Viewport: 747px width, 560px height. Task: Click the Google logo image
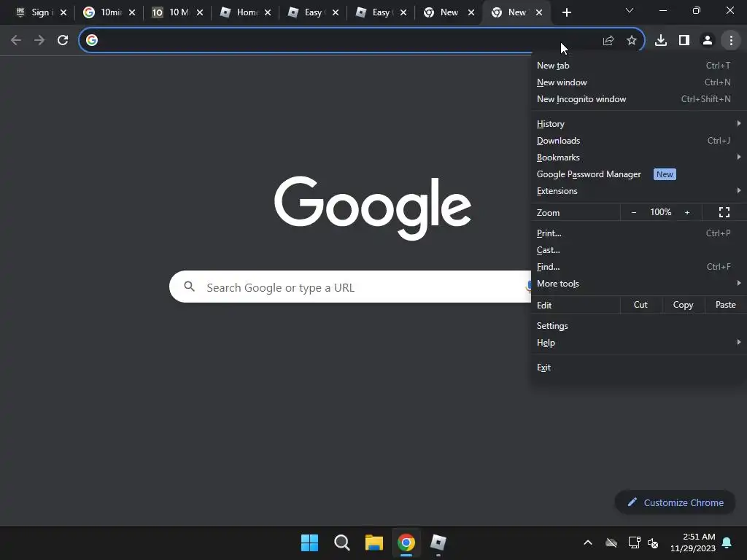click(373, 208)
